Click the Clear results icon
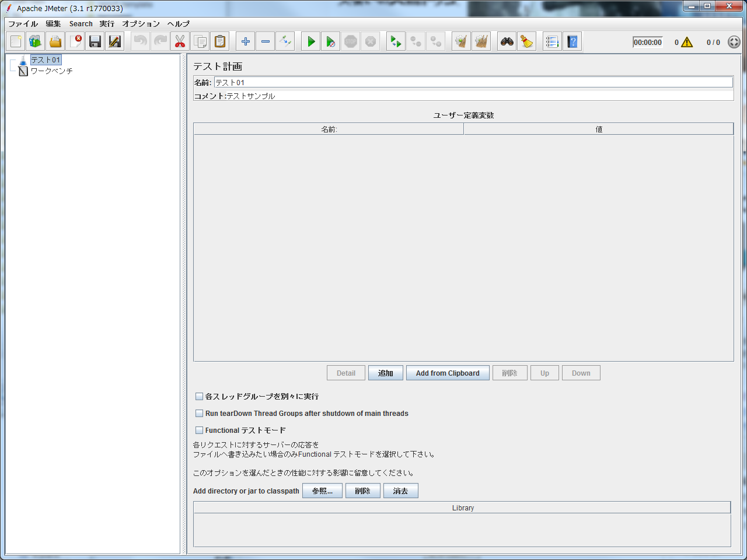This screenshot has height=560, width=747. [462, 41]
